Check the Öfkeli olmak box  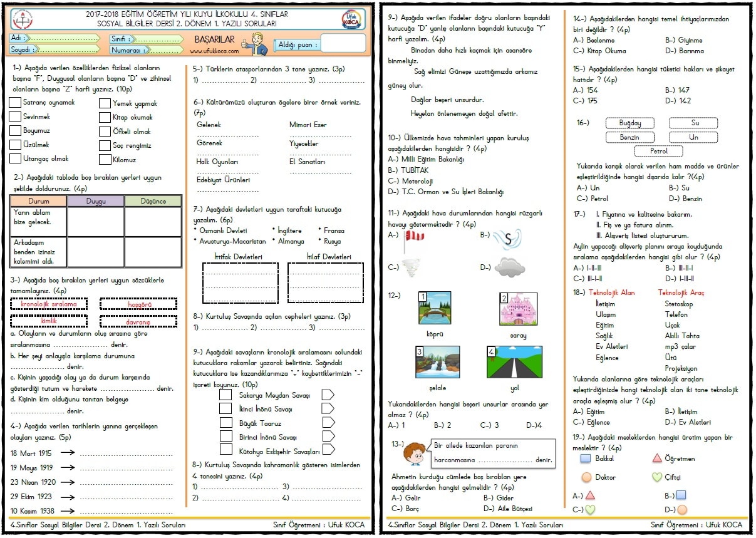(x=105, y=132)
